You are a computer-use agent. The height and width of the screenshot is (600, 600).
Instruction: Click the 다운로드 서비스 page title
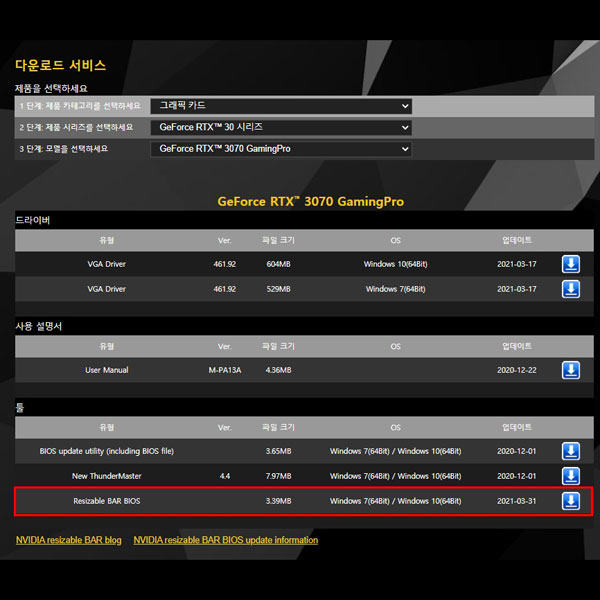(x=60, y=65)
